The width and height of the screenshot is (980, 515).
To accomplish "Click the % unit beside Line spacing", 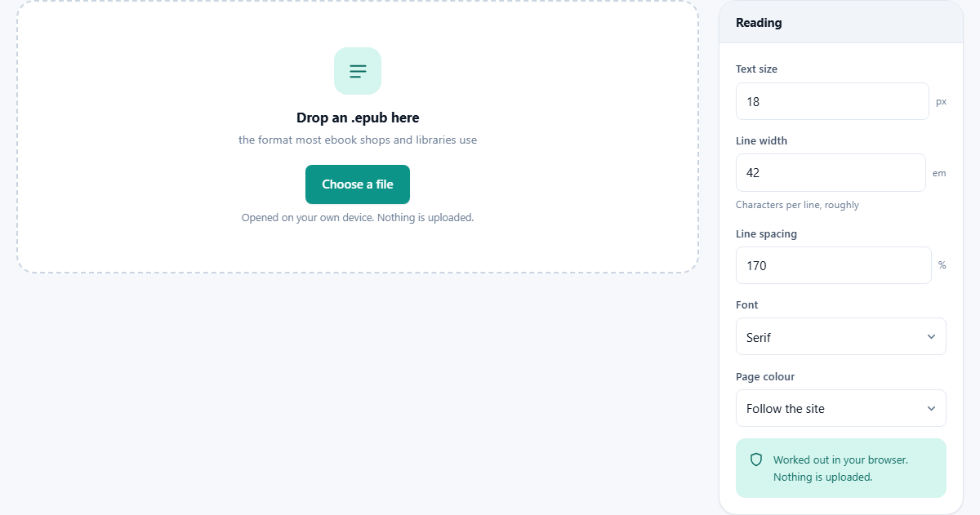I will (942, 265).
